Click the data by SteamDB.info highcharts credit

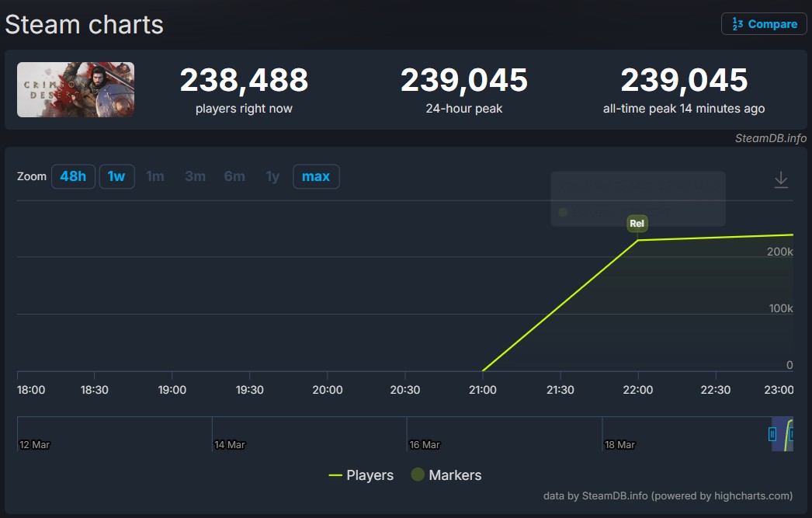coord(668,495)
